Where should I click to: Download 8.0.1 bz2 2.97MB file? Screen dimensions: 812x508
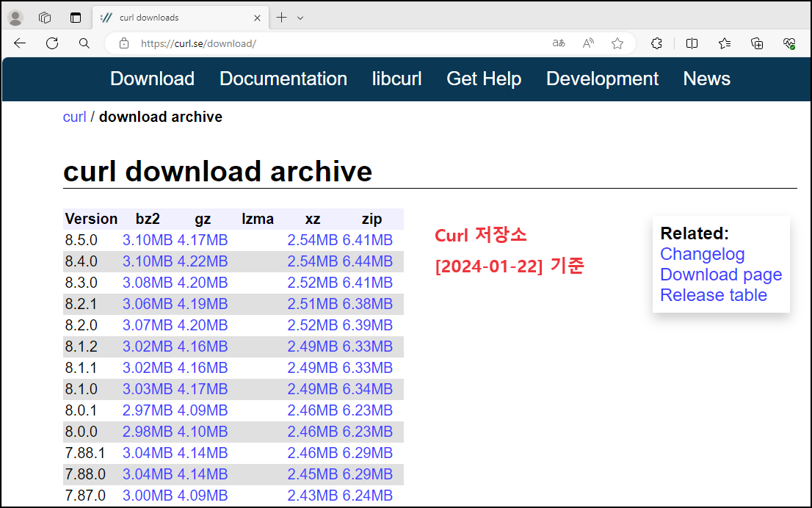click(148, 410)
